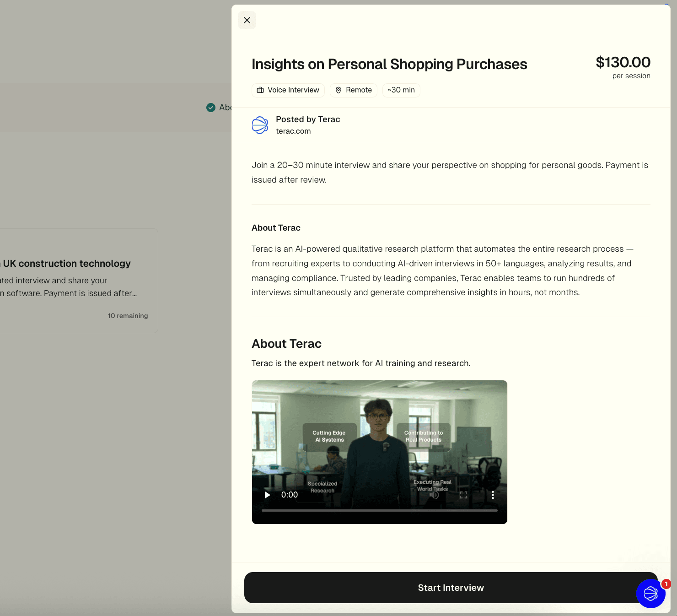Play the About Terac video
The image size is (677, 616).
click(x=268, y=495)
